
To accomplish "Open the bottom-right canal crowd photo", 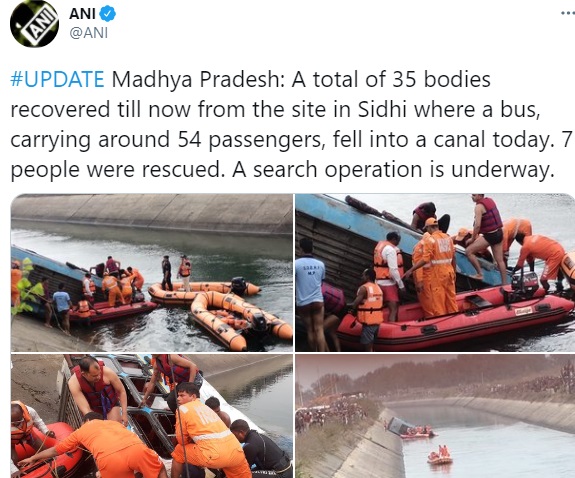I will click(435, 416).
